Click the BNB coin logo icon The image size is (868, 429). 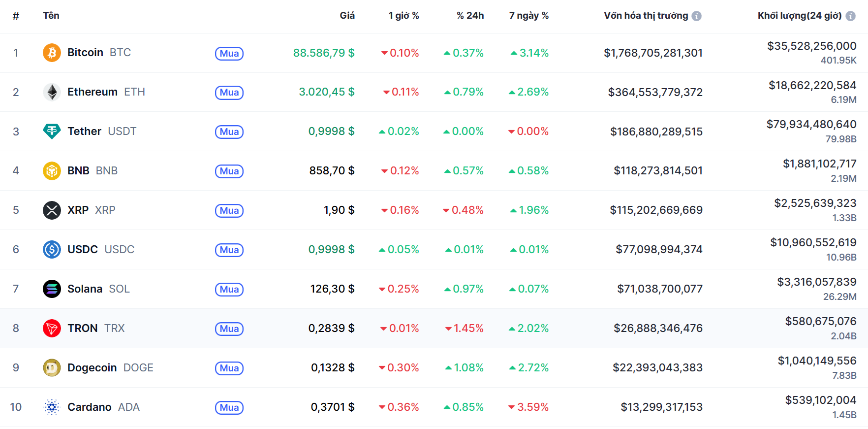click(52, 171)
